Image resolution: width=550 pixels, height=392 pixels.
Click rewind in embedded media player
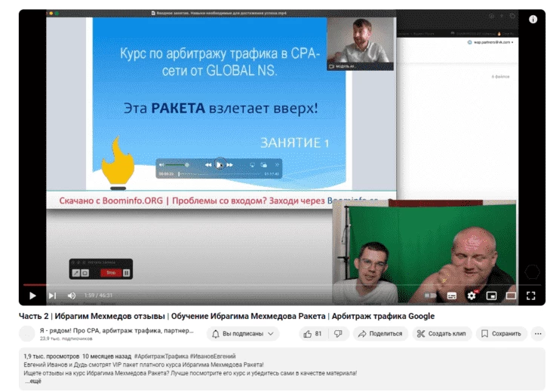[208, 165]
